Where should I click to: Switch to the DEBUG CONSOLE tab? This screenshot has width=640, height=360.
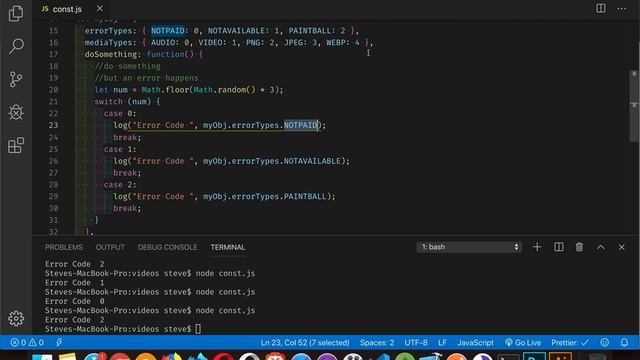(x=167, y=247)
